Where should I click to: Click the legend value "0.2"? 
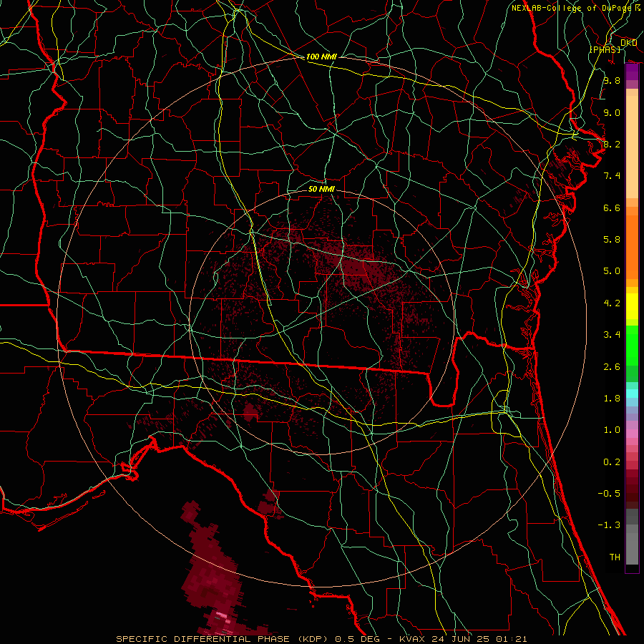point(612,462)
